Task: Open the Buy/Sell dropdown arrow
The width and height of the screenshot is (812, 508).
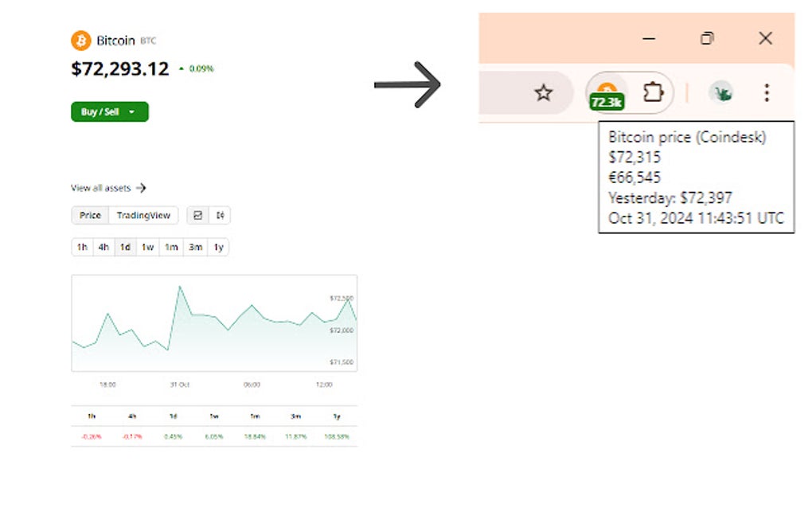Action: click(132, 111)
